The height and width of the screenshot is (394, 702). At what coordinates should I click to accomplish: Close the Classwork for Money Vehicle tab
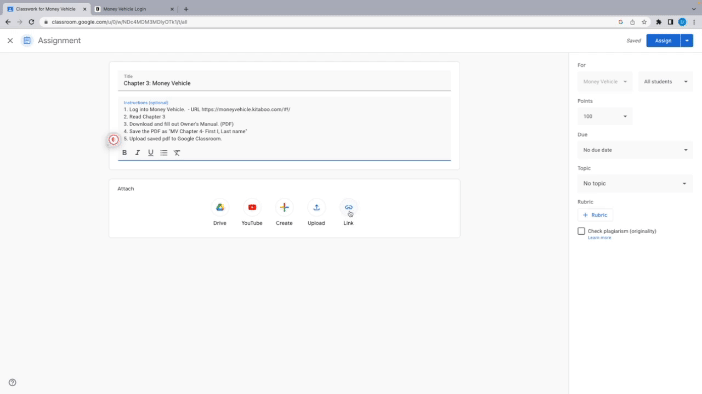pyautogui.click(x=85, y=9)
